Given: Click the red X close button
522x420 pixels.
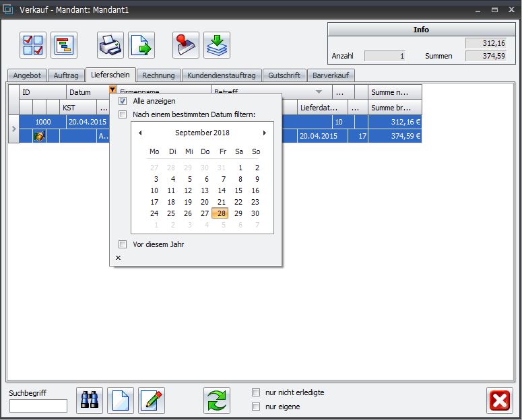Looking at the screenshot, I should (x=499, y=401).
